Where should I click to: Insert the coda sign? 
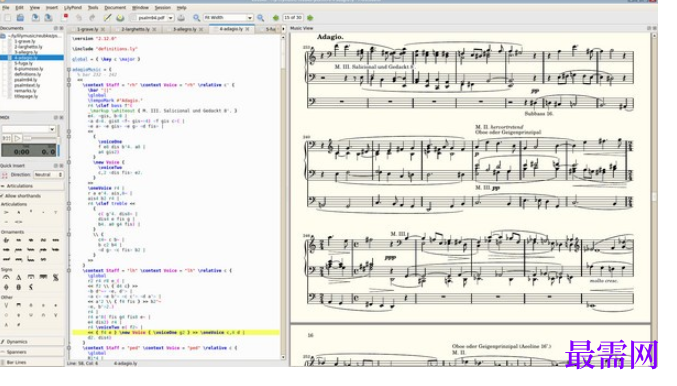[6, 287]
